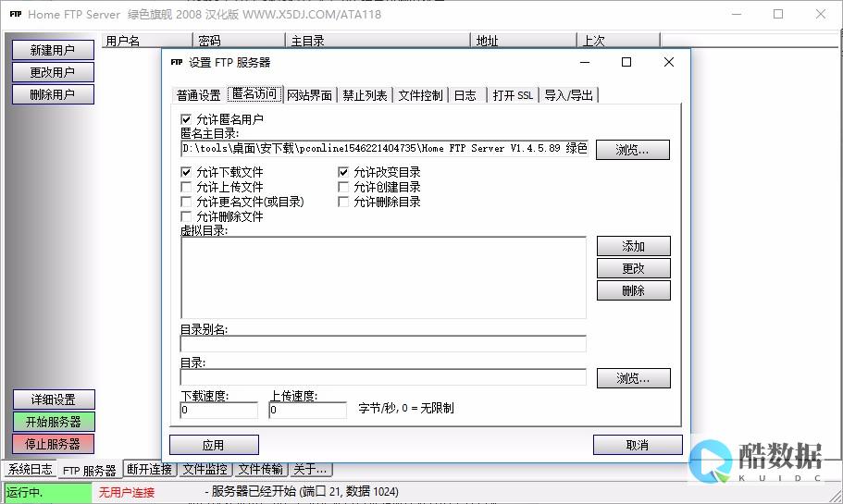Image resolution: width=843 pixels, height=504 pixels.
Task: Switch to the 打开 SSL tab
Action: tap(513, 95)
